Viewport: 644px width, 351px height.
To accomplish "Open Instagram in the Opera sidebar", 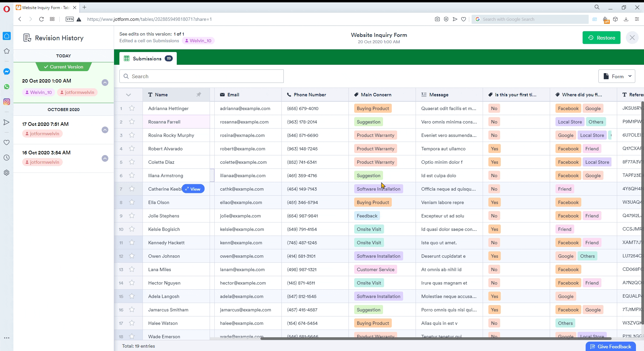I will (7, 102).
